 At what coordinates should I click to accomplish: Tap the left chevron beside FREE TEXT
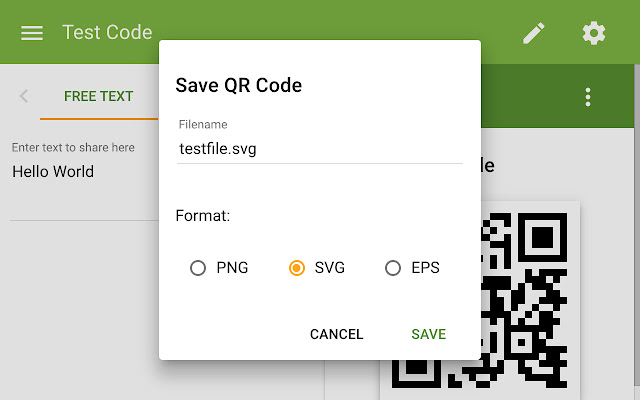click(x=24, y=96)
